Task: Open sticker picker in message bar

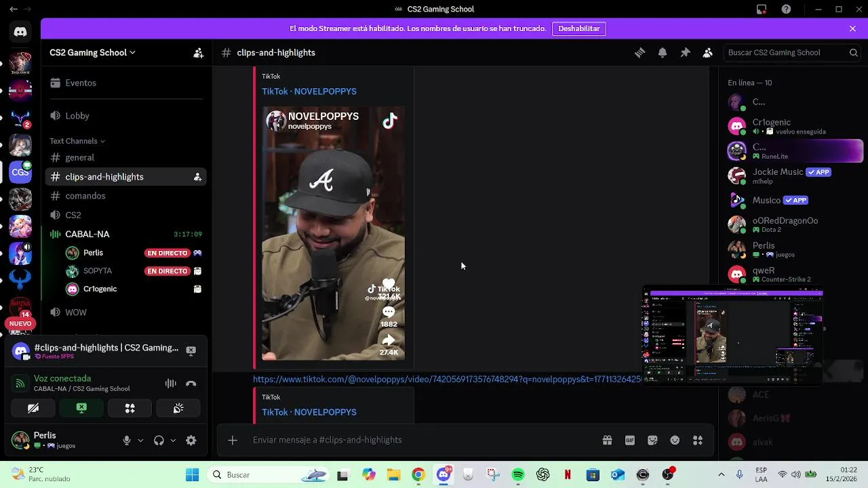Action: [x=652, y=440]
